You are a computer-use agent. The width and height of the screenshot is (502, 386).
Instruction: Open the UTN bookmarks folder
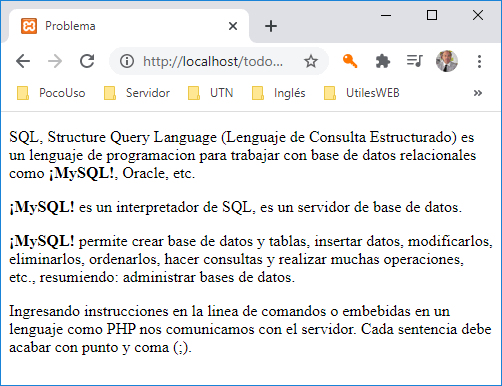pos(210,93)
